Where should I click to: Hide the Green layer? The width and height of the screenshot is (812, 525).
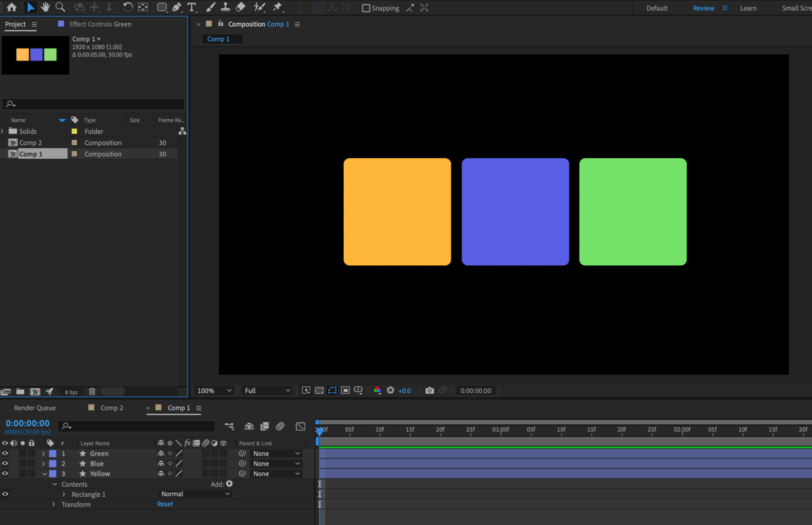[5, 453]
